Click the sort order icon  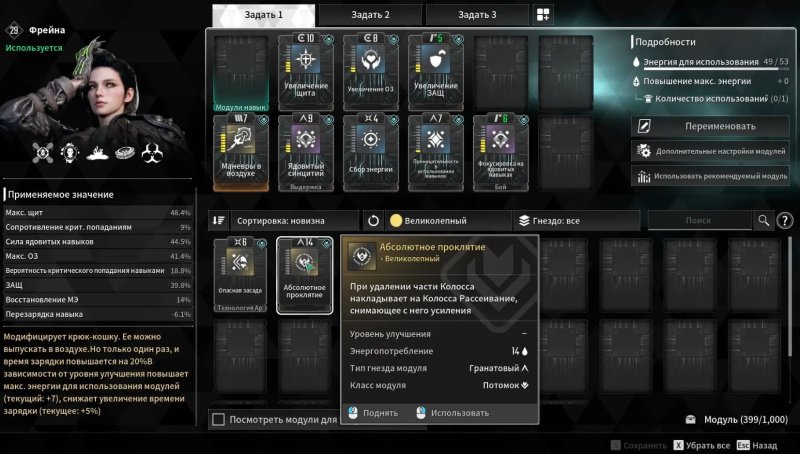[219, 220]
